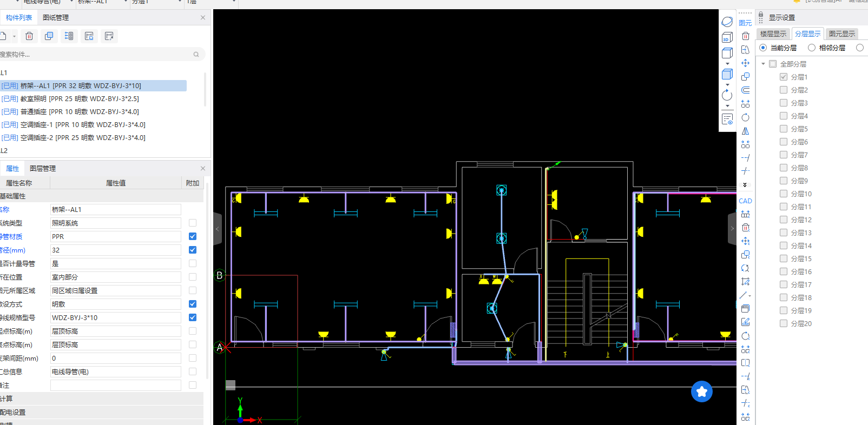868x425 pixels.
Task: Select the move tool in edit toolbar
Action: coord(746,63)
